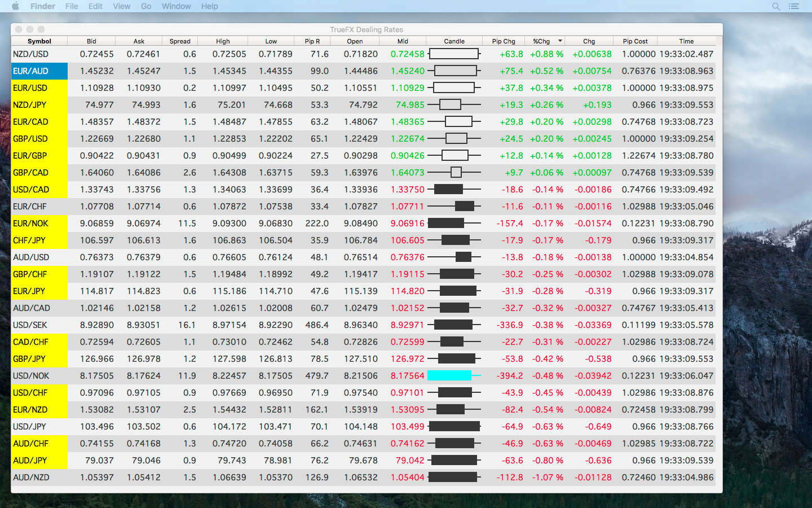Click EUR/USD mid price 1.10929

(407, 88)
